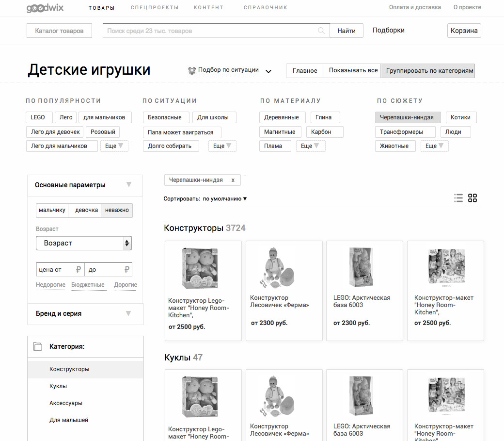This screenshot has height=441, width=504.
Task: Click the search magnifier icon
Action: (x=321, y=31)
